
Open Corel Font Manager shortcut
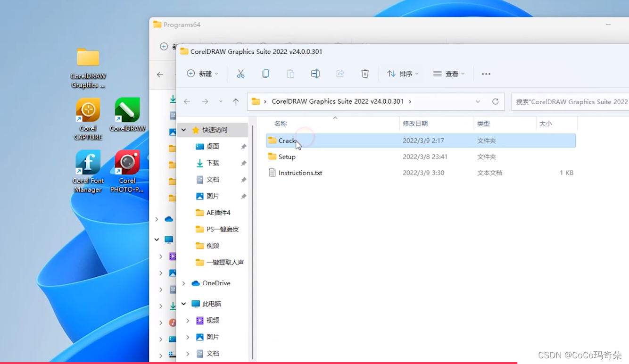88,171
